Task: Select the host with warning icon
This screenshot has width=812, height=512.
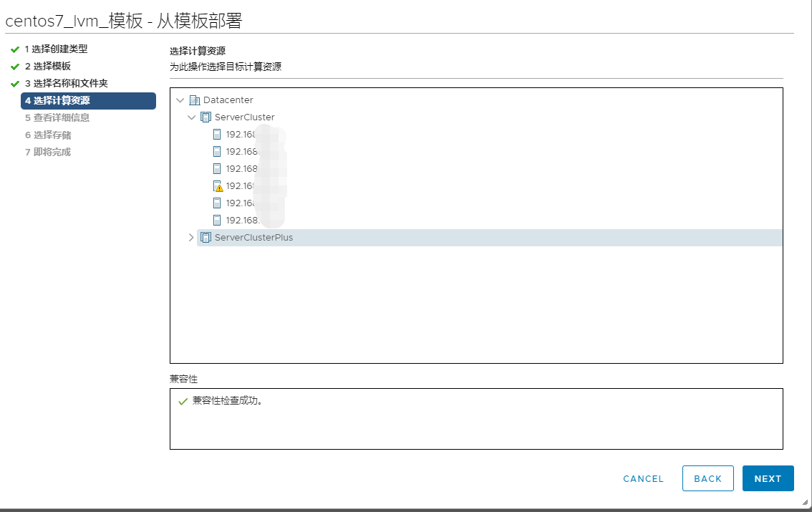Action: pos(218,186)
